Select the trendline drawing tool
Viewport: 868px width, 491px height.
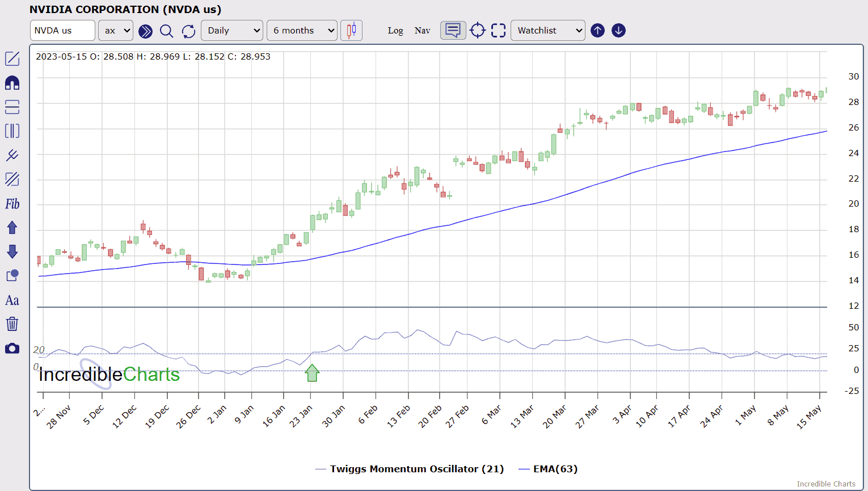(x=12, y=58)
